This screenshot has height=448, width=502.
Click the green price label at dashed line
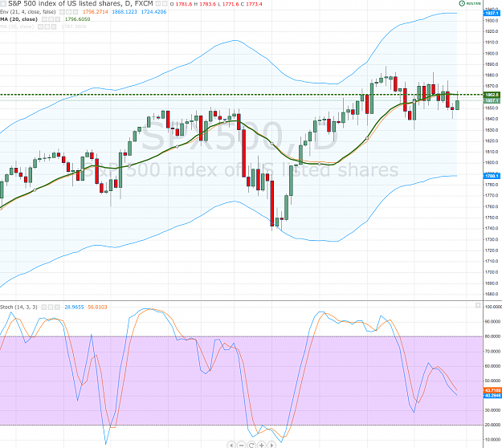click(492, 95)
